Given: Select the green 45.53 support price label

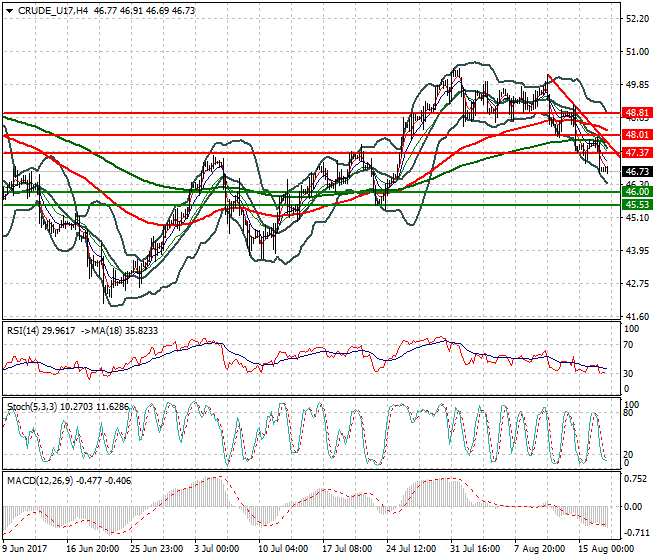Looking at the screenshot, I should click(637, 205).
